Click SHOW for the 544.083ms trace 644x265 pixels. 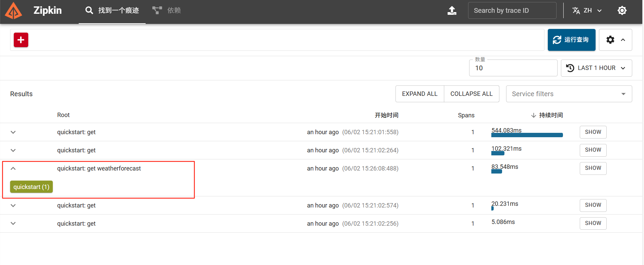coord(593,132)
